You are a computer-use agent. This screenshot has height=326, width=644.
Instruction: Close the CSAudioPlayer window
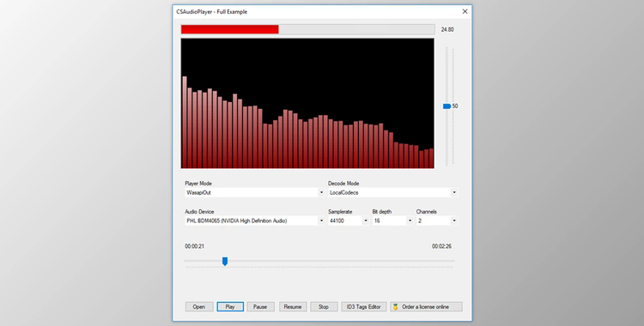pyautogui.click(x=465, y=11)
